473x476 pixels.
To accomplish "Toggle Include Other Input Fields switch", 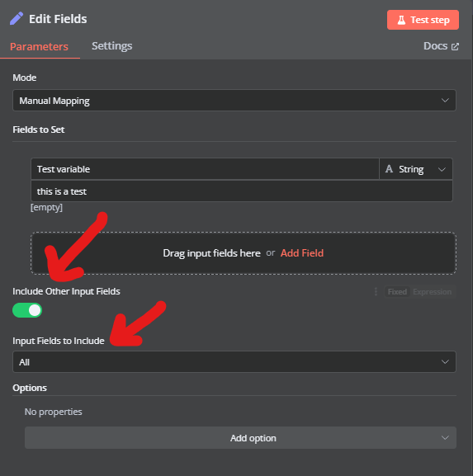I will point(27,310).
